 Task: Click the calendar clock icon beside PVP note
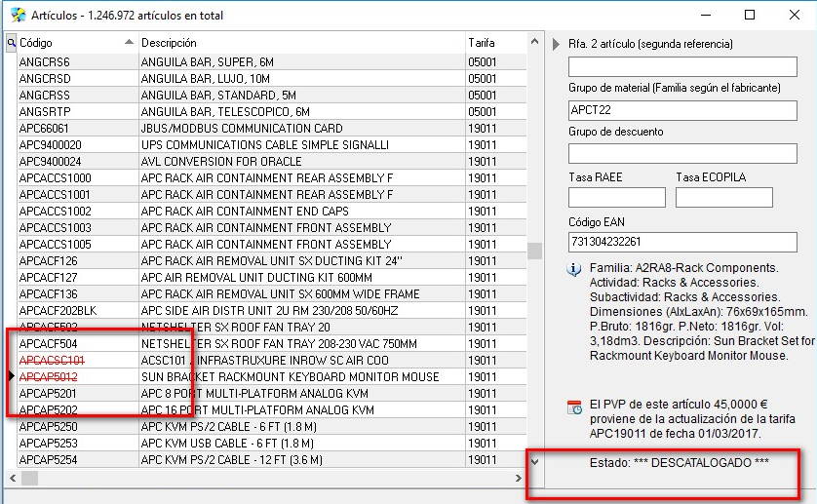[x=574, y=407]
